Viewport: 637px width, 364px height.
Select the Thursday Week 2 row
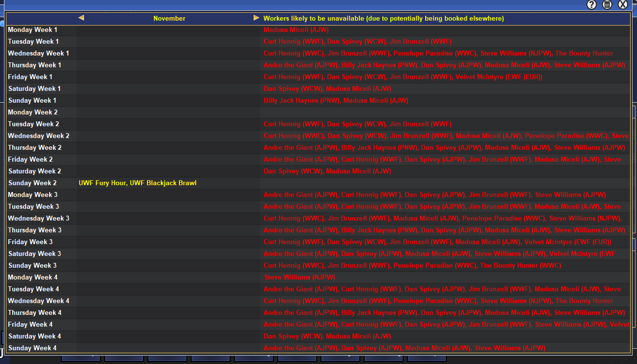tap(318, 148)
